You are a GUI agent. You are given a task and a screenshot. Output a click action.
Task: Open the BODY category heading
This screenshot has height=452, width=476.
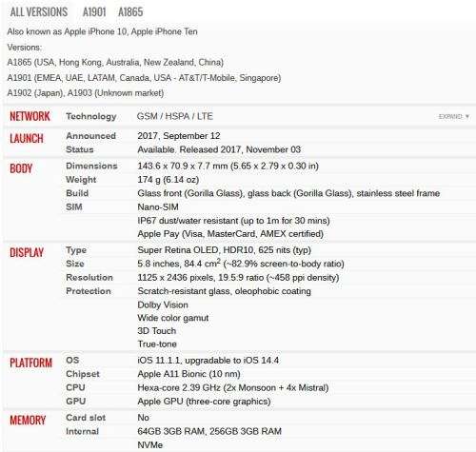point(21,168)
